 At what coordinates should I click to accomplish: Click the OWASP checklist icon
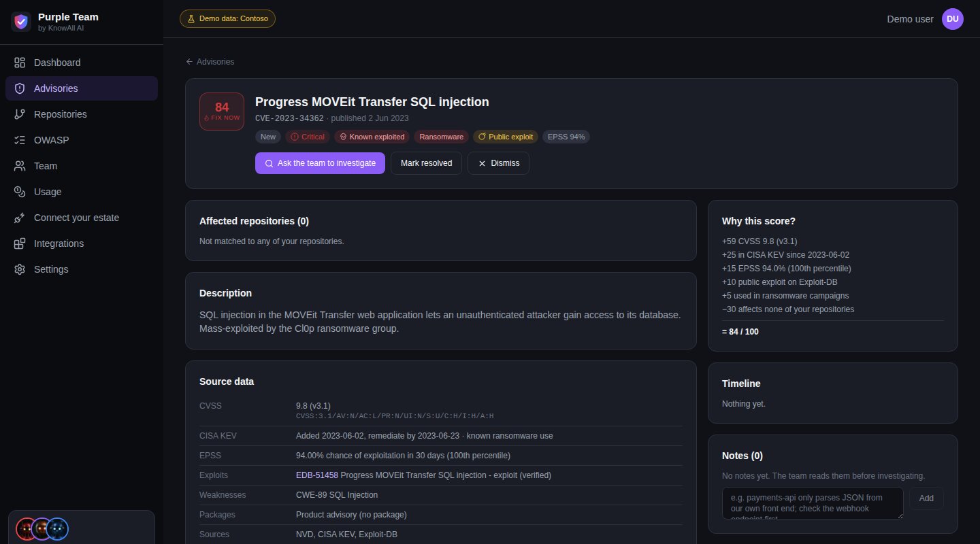point(20,140)
